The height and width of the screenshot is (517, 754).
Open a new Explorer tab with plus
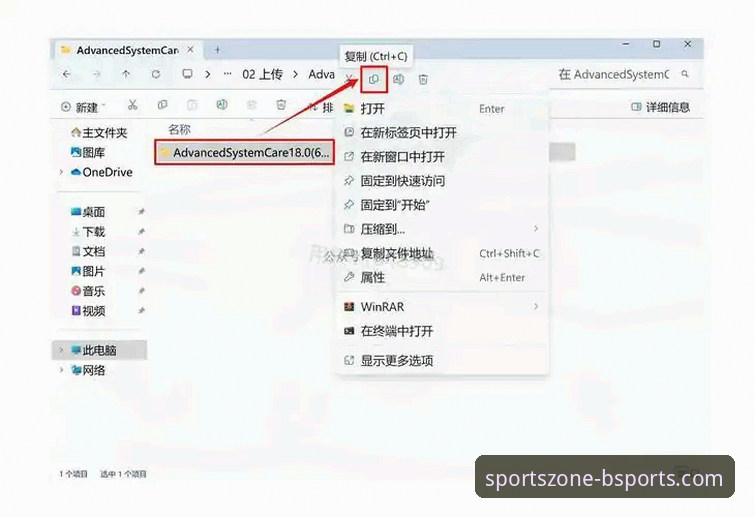(x=217, y=50)
